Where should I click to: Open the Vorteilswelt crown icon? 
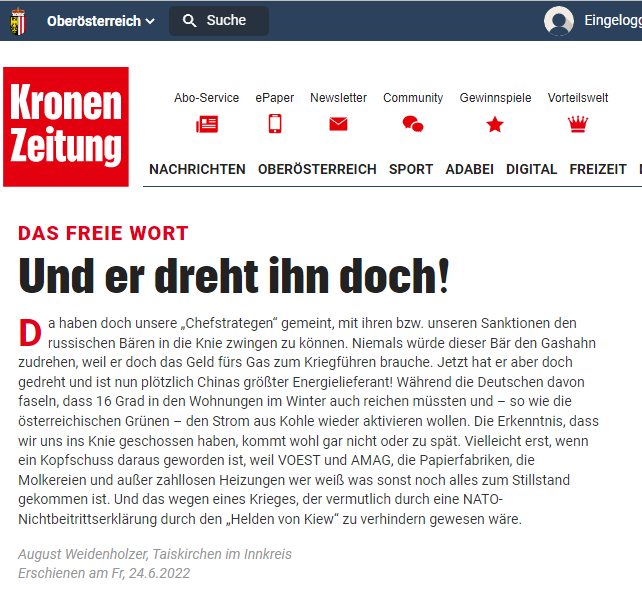coord(578,124)
